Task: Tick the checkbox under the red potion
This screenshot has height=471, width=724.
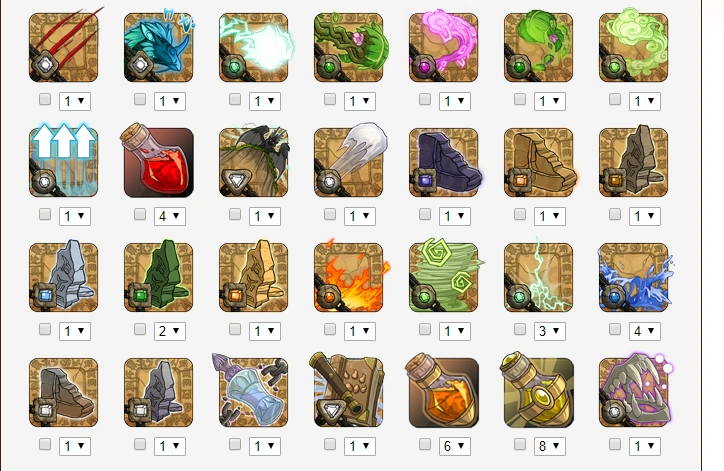Action: coord(140,214)
